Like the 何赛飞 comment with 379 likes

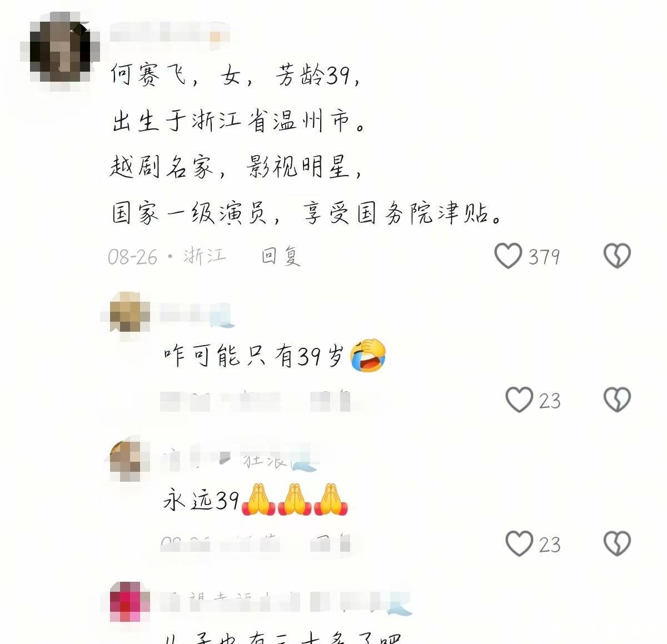tap(508, 256)
